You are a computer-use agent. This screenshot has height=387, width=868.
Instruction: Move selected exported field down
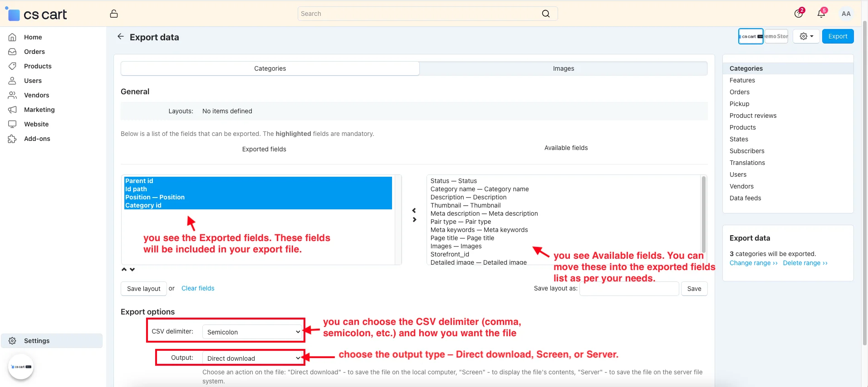point(132,269)
